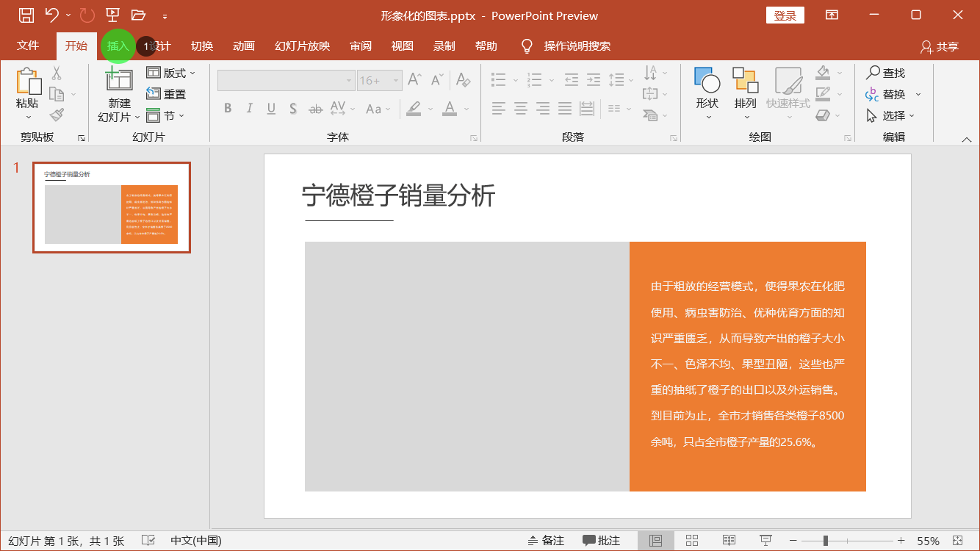Expand the Customize Quick Access Toolbar arrow
The width and height of the screenshot is (980, 551).
click(165, 15)
